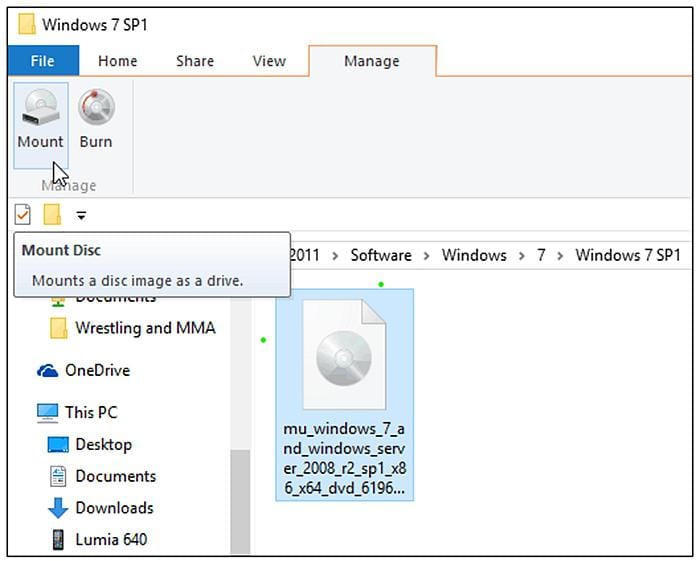Screen dimensions: 700x561
Task: Click 7 in the address breadcrumb
Action: click(541, 255)
